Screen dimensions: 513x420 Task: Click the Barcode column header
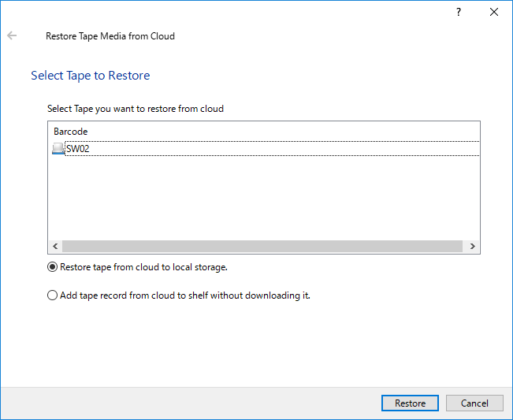point(71,132)
